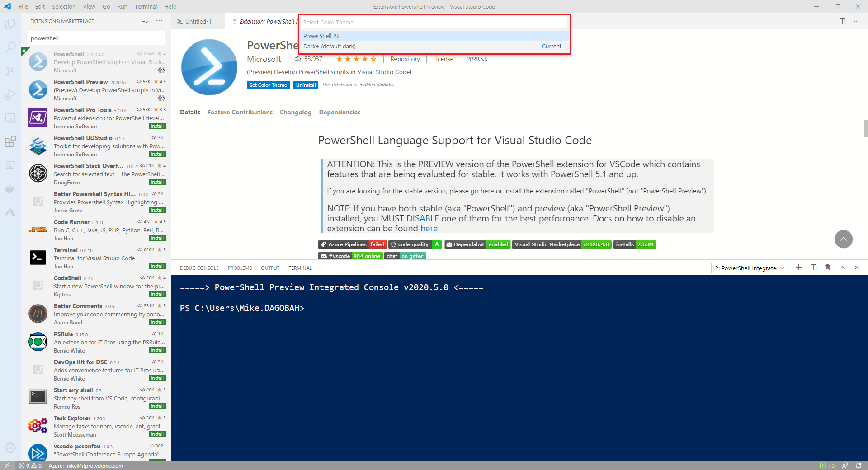The image size is (868, 470).
Task: Open the Manage gear in activity bar
Action: (x=10, y=448)
